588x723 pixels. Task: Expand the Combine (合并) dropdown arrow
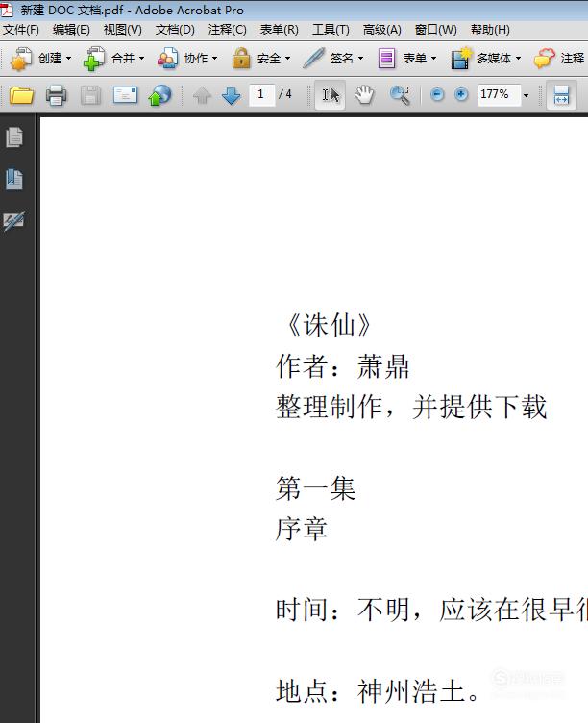click(141, 59)
